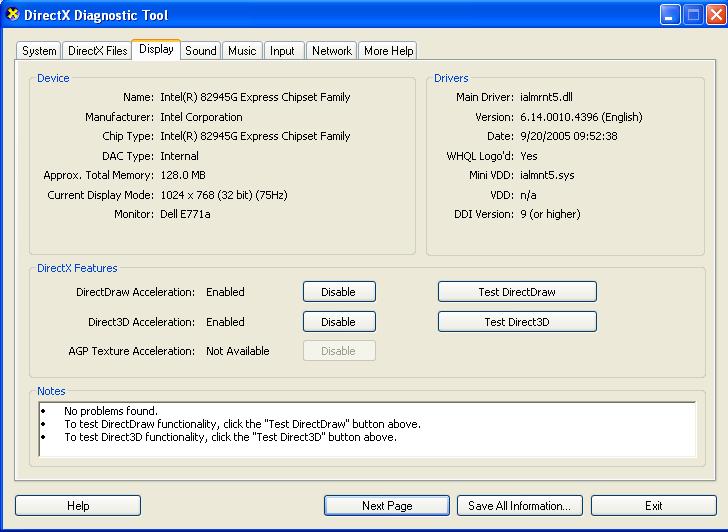Click the DirectX title bar icon
This screenshot has height=532, width=728.
tap(13, 15)
